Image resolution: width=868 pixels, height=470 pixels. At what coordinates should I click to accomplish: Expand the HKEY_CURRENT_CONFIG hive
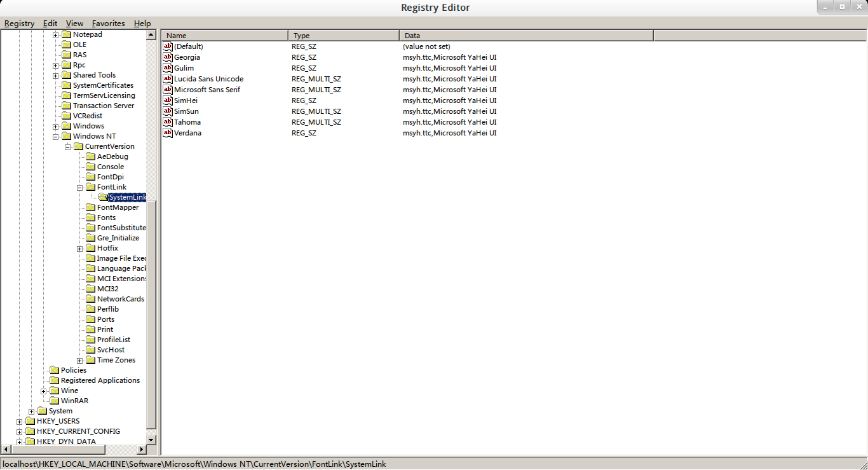(19, 432)
